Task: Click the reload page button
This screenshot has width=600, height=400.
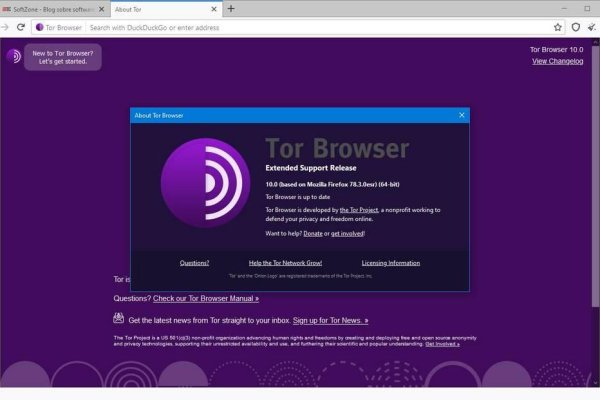Action: click(x=21, y=27)
